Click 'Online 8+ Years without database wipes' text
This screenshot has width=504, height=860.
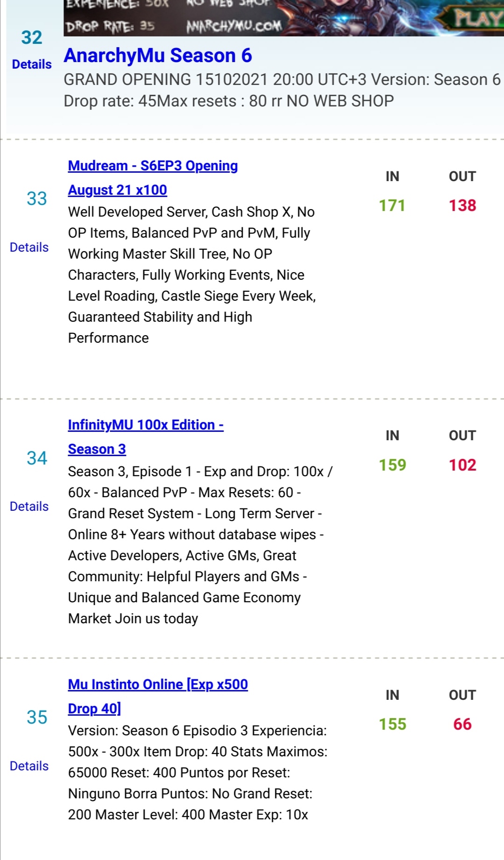pos(196,535)
